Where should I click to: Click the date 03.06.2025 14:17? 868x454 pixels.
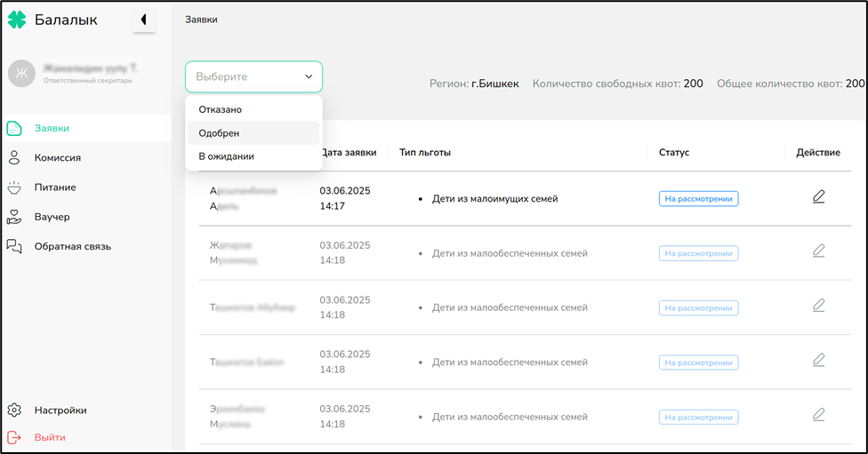pyautogui.click(x=345, y=198)
